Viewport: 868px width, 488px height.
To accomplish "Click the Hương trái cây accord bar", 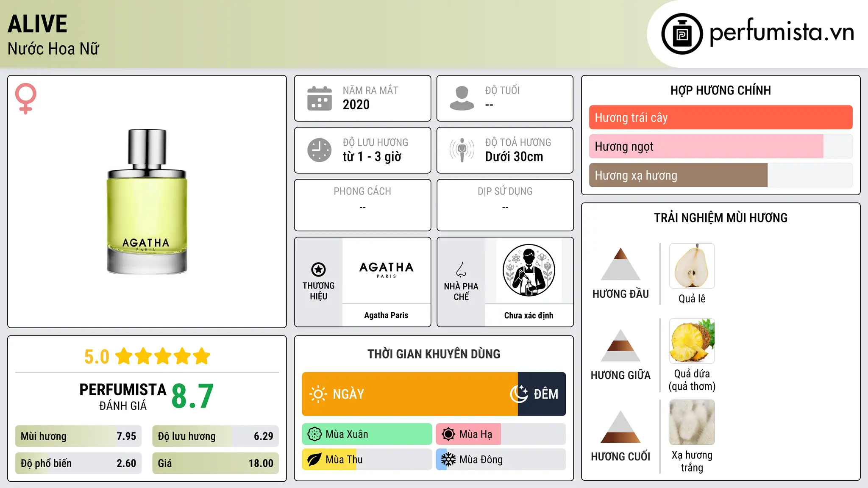I will (721, 117).
